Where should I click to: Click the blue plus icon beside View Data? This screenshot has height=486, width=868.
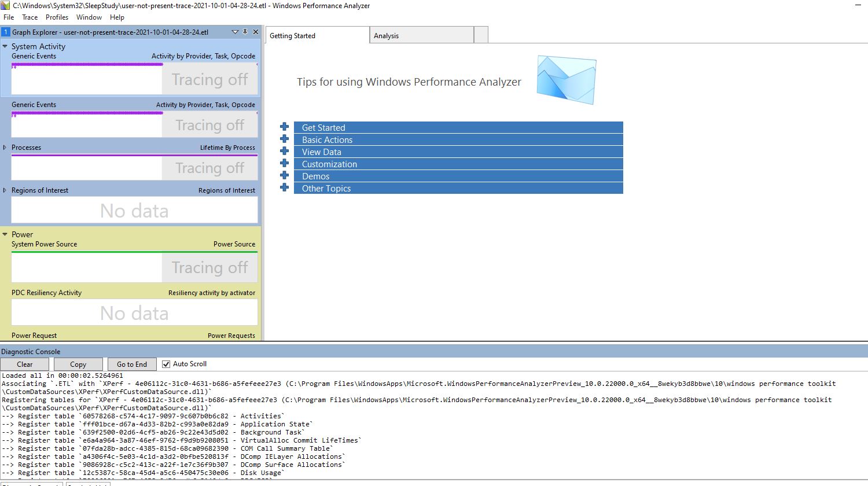click(284, 151)
